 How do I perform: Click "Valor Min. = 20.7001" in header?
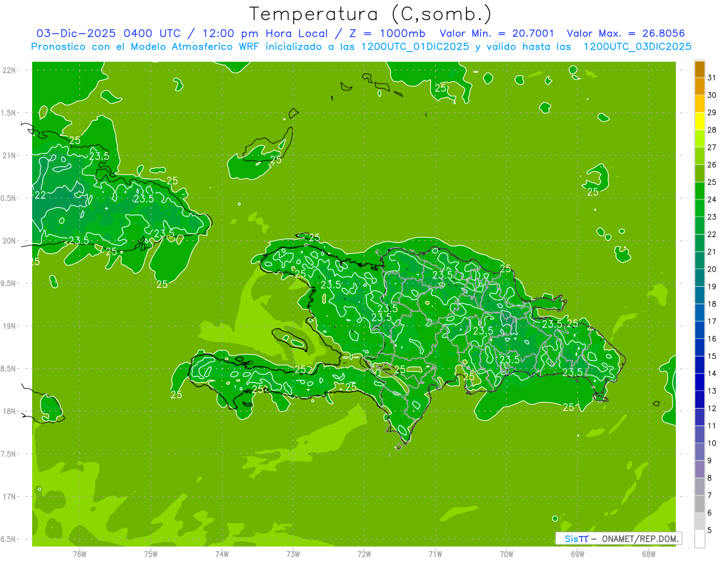click(x=497, y=34)
